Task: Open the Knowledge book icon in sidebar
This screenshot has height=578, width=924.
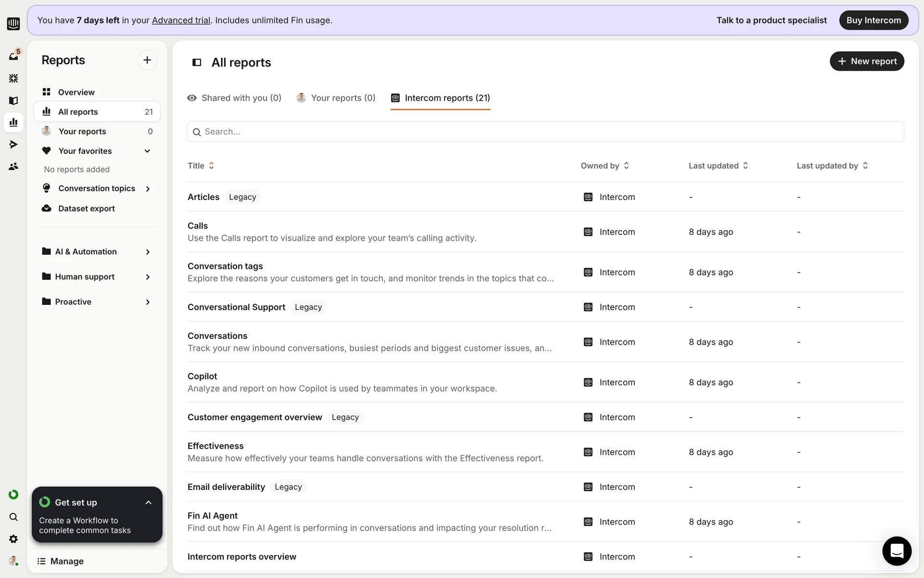Action: (13, 101)
